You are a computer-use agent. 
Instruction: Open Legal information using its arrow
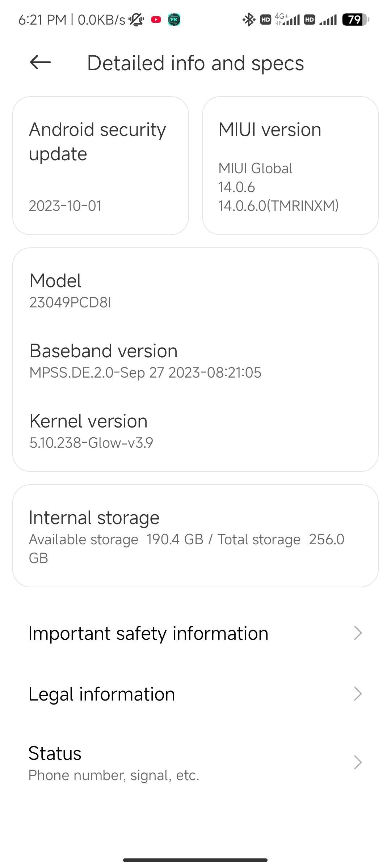coord(358,694)
